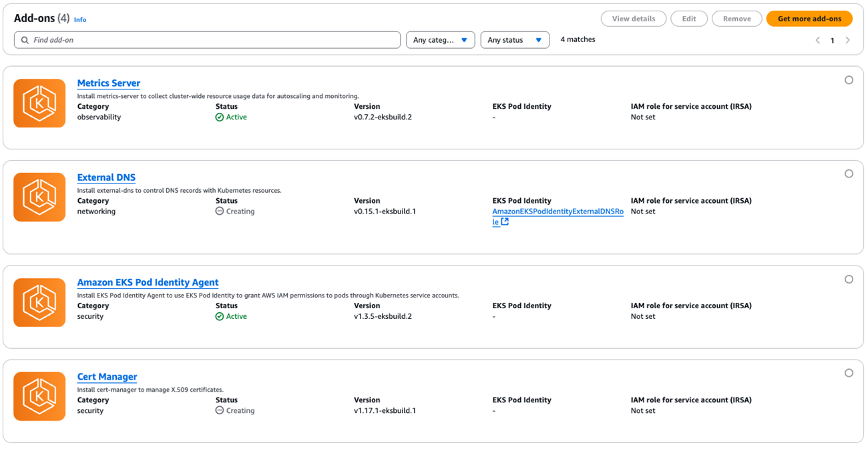Click the Amazon EKS Pod Identity Agent icon
Screen dimensions: 868x449
39,302
